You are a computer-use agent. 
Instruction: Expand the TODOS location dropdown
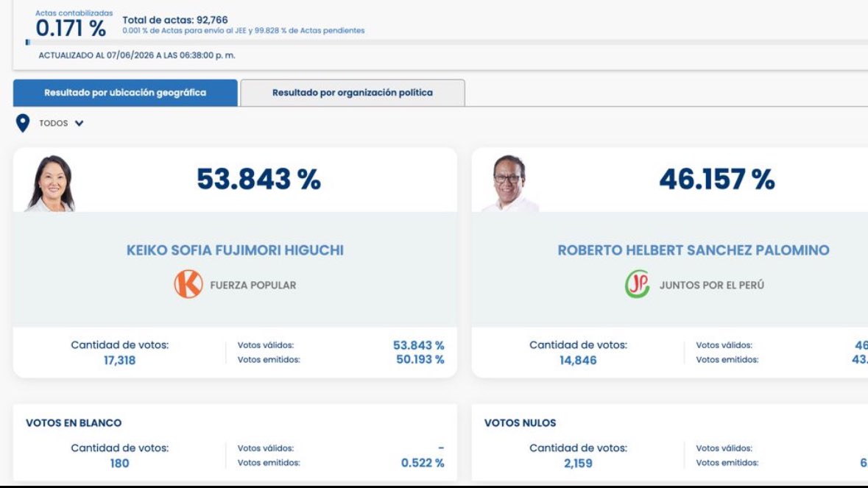[x=80, y=124]
